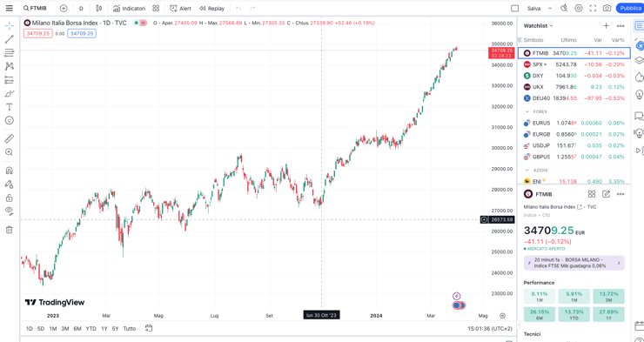Switch range to 1D tab
The width and height of the screenshot is (644, 342).
(x=30, y=328)
